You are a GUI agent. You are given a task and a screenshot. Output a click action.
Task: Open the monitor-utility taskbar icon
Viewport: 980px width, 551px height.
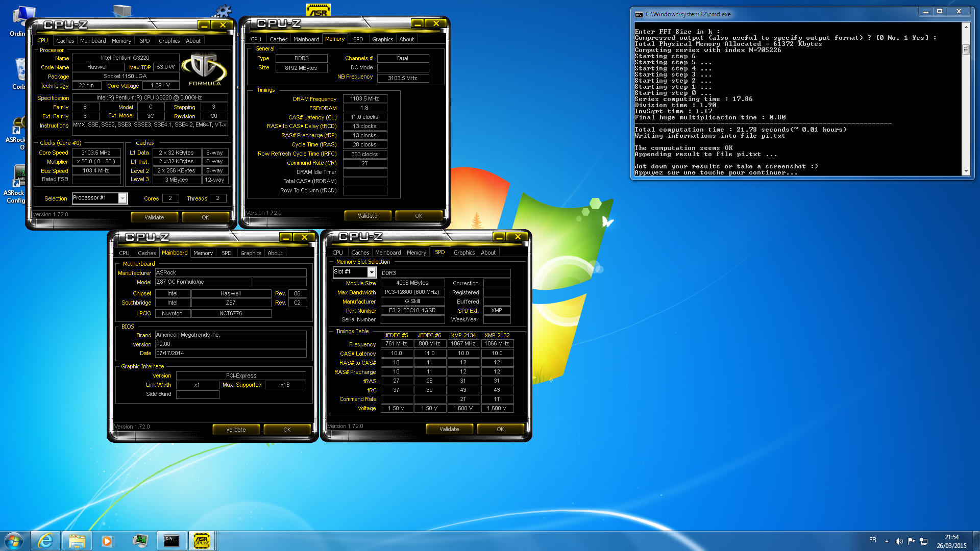tap(140, 540)
